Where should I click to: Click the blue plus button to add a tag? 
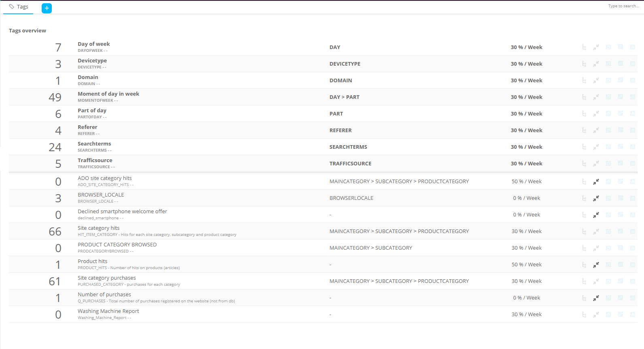47,8
